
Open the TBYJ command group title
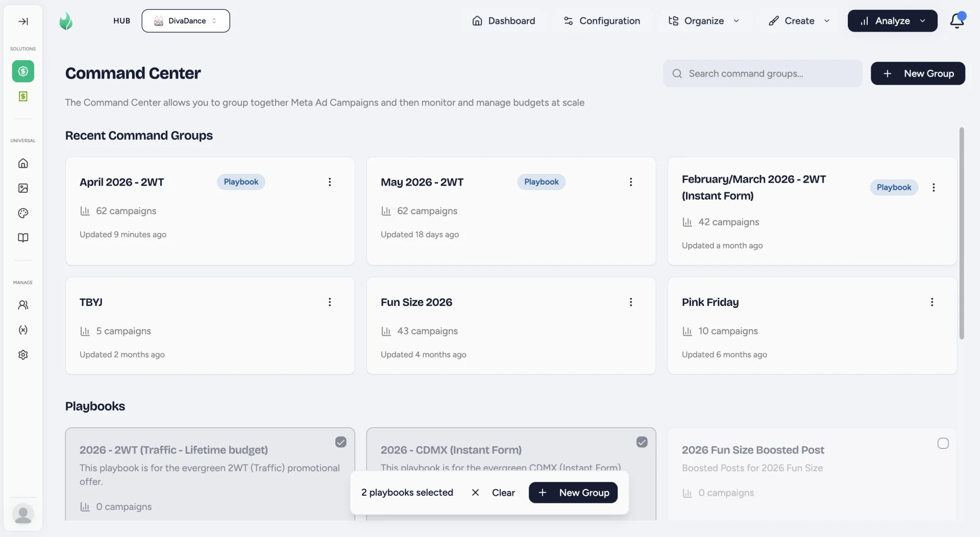(91, 302)
